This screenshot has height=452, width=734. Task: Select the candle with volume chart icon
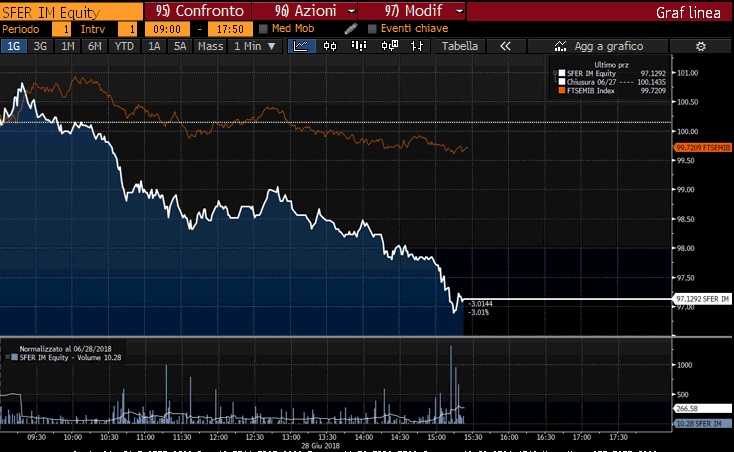point(389,46)
